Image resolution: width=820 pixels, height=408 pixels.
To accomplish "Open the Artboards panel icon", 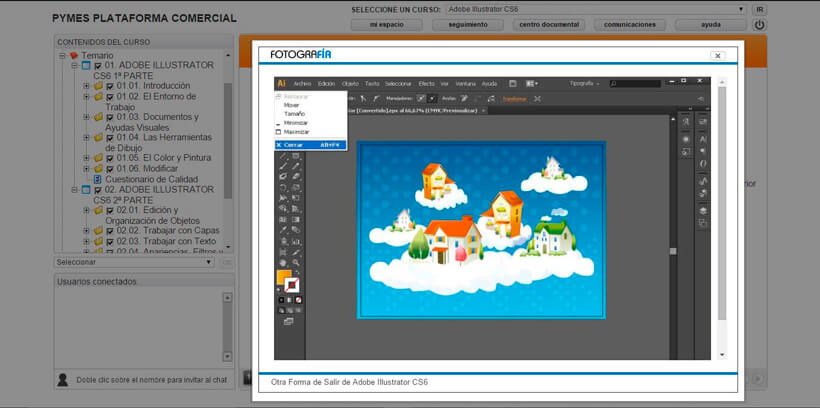I will [703, 223].
